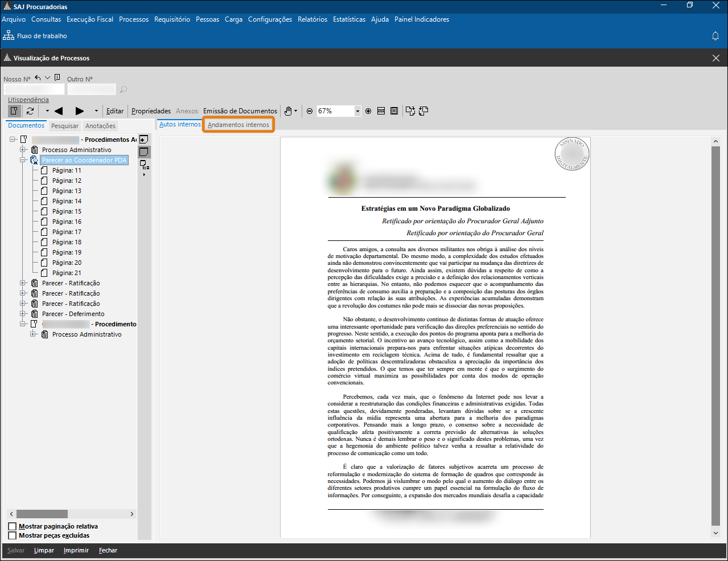Click the Fluxo de trabalho icon

9,36
